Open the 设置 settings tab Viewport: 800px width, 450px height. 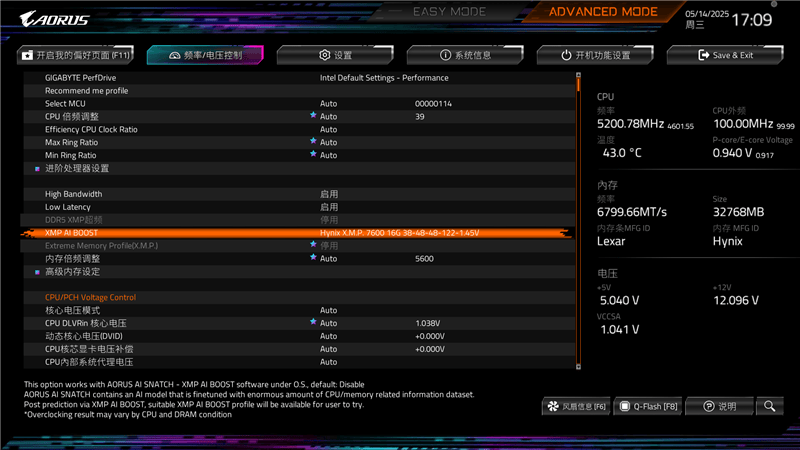pyautogui.click(x=335, y=55)
